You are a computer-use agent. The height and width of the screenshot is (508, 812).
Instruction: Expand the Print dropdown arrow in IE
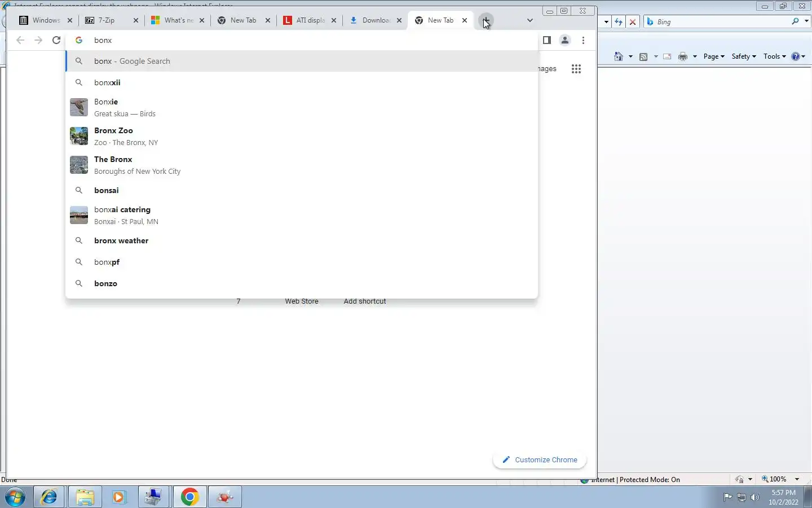695,56
